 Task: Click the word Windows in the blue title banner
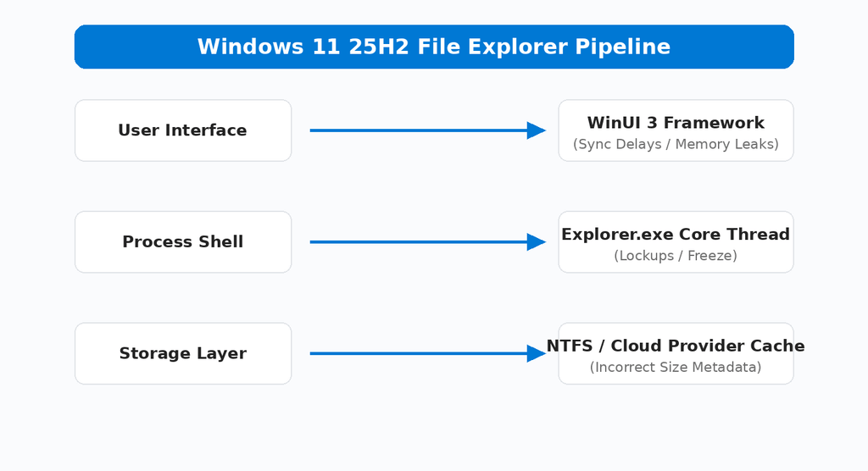click(x=251, y=47)
